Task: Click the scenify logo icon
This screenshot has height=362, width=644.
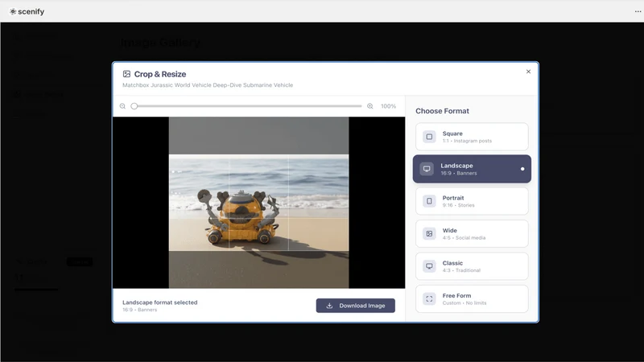Action: coord(13,11)
